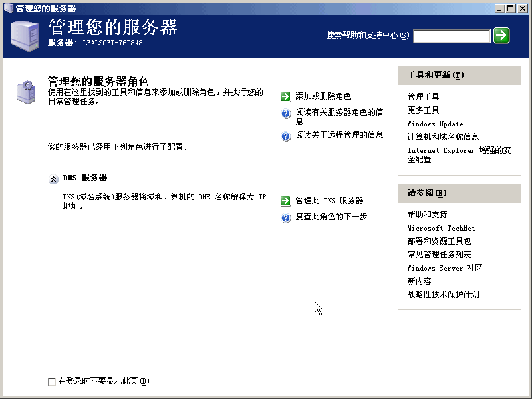
Task: Open 阅读关于远程管理的信息 link
Action: (x=339, y=135)
